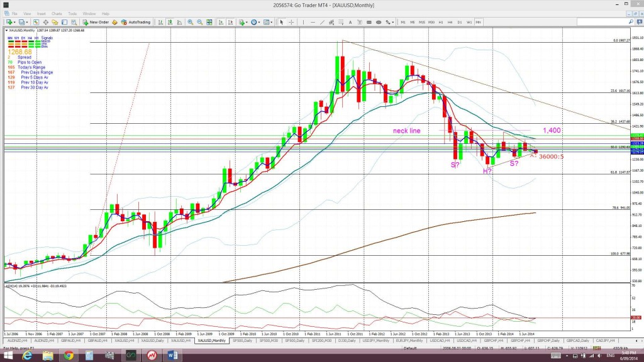
Task: Toggle AutoTrading on
Action: tap(134, 22)
